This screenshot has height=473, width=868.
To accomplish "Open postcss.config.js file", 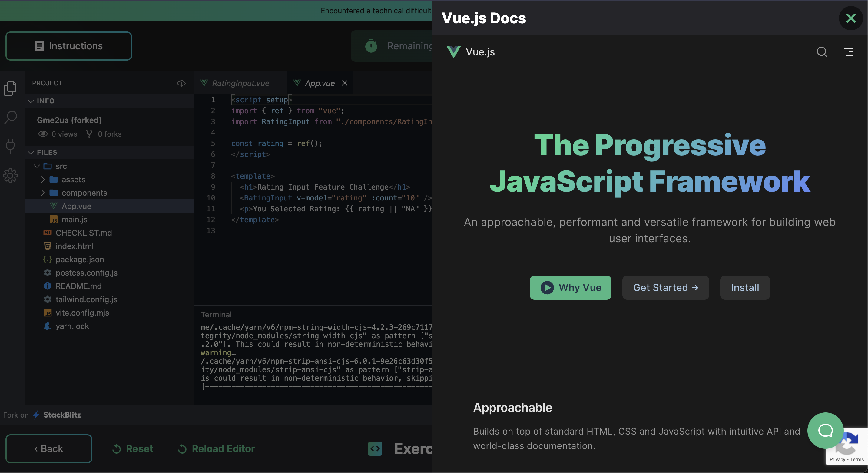I will click(109, 273).
